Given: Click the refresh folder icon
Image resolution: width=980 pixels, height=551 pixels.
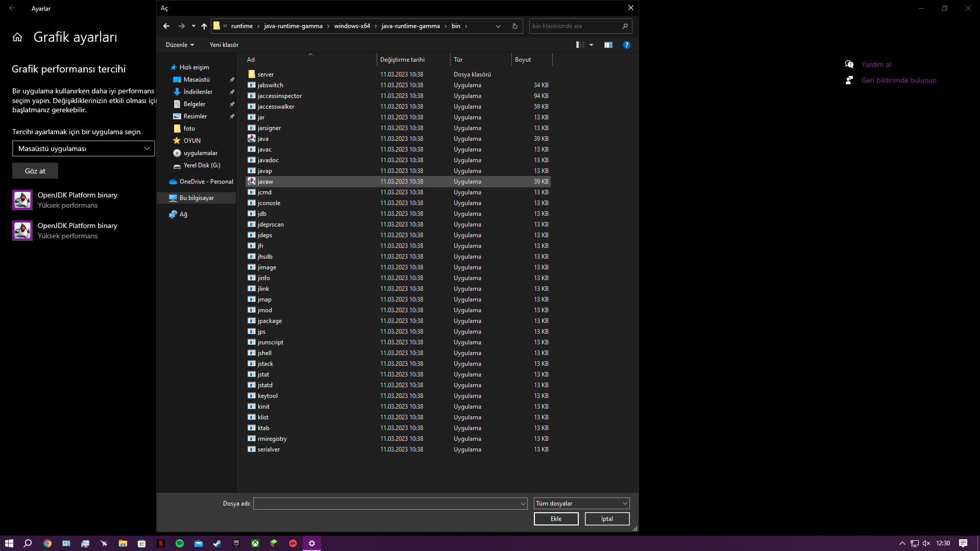Looking at the screenshot, I should [514, 26].
